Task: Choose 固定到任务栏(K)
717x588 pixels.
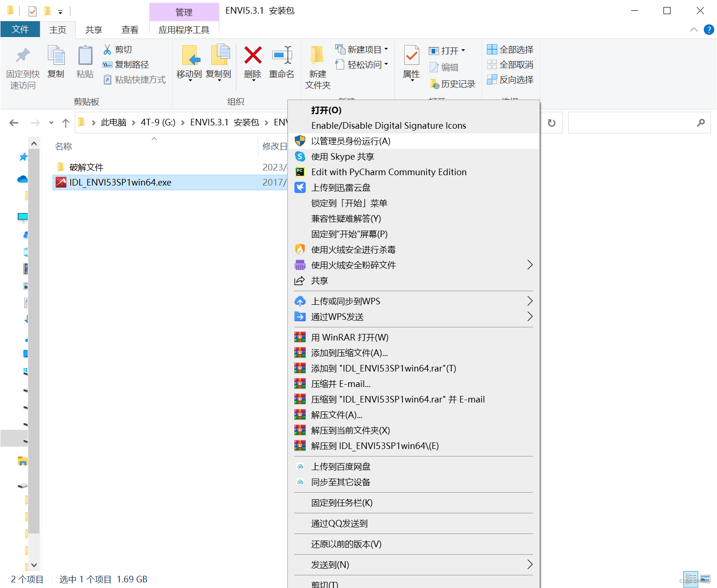Action: [414, 503]
